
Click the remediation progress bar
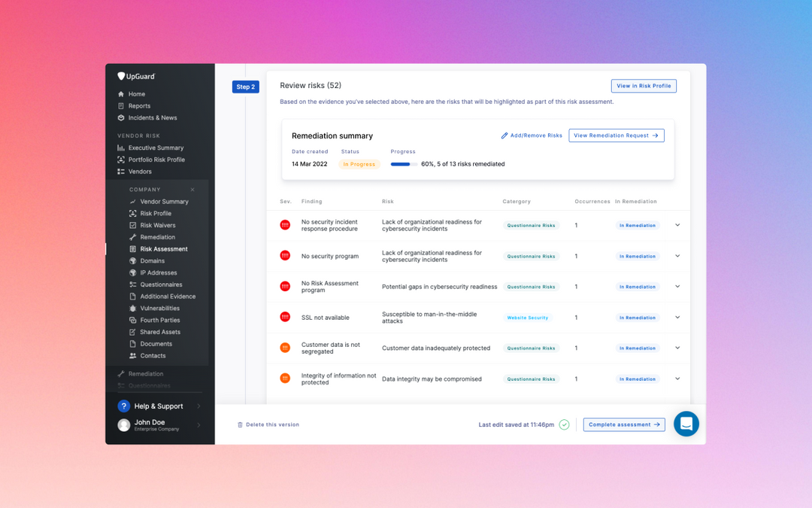[x=404, y=163]
